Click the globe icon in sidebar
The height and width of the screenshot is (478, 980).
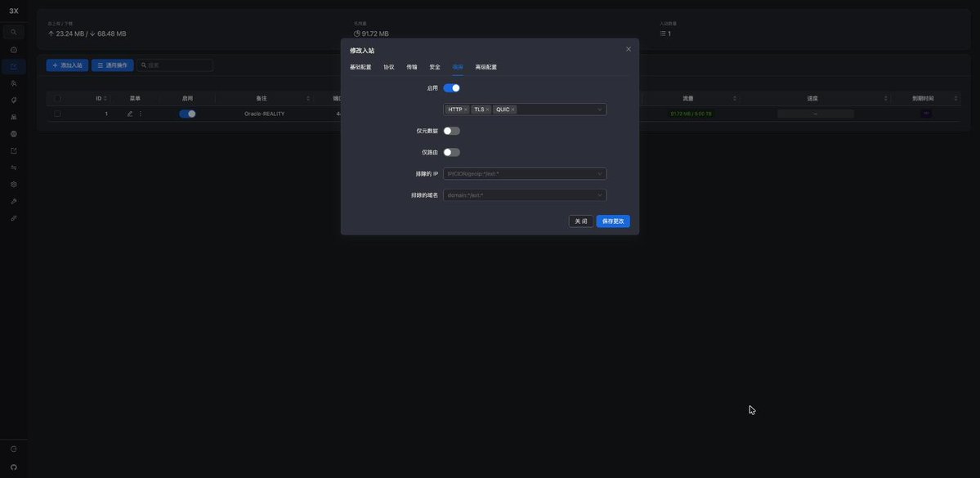(x=14, y=134)
